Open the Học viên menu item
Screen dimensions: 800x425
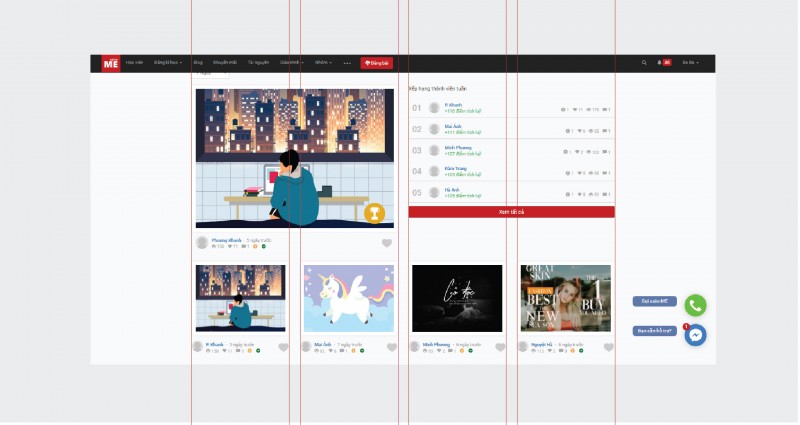135,63
